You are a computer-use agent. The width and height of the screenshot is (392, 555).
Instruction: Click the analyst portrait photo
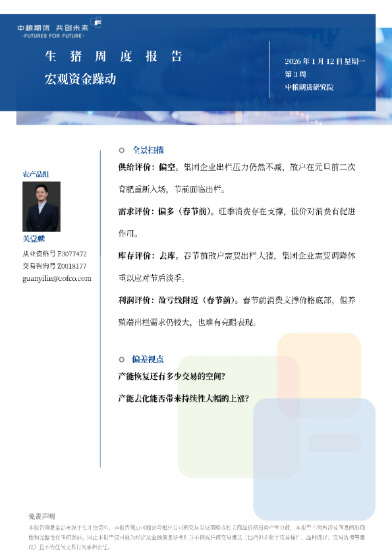tap(42, 207)
